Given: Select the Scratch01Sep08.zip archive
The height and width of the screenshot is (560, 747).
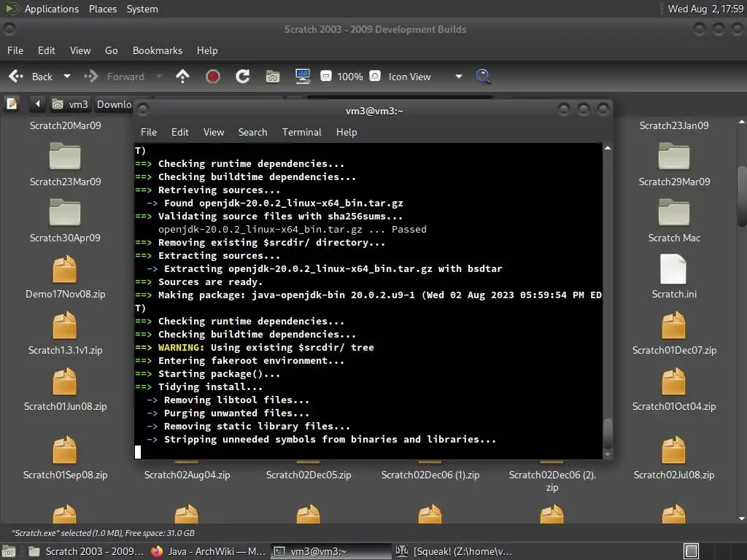Looking at the screenshot, I should [65, 457].
